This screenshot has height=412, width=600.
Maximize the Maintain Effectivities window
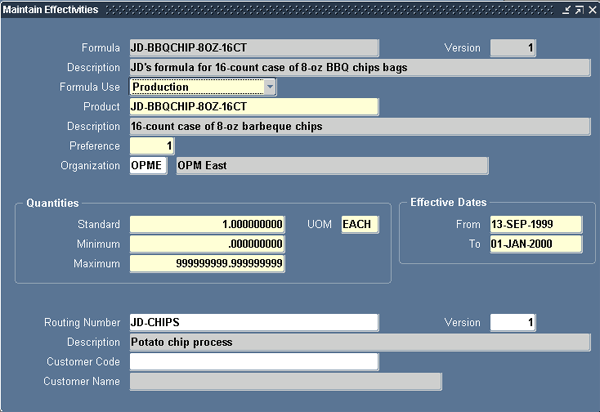[579, 10]
